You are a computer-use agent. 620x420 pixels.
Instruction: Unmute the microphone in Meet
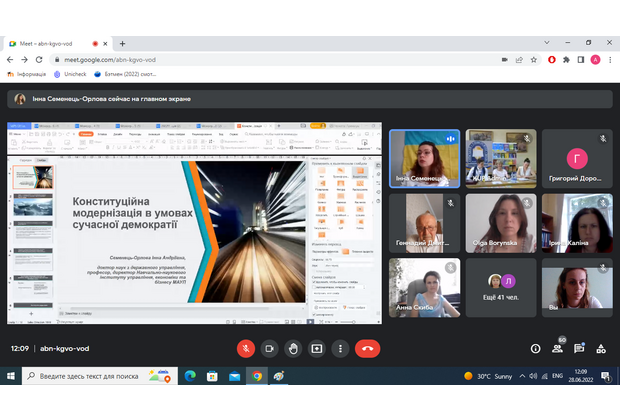click(245, 348)
